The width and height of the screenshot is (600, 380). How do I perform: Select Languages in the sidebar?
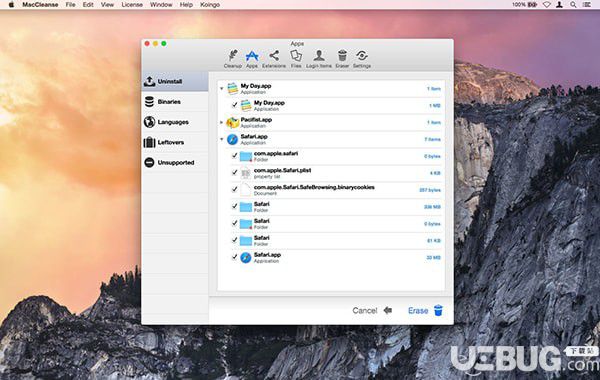(x=175, y=122)
